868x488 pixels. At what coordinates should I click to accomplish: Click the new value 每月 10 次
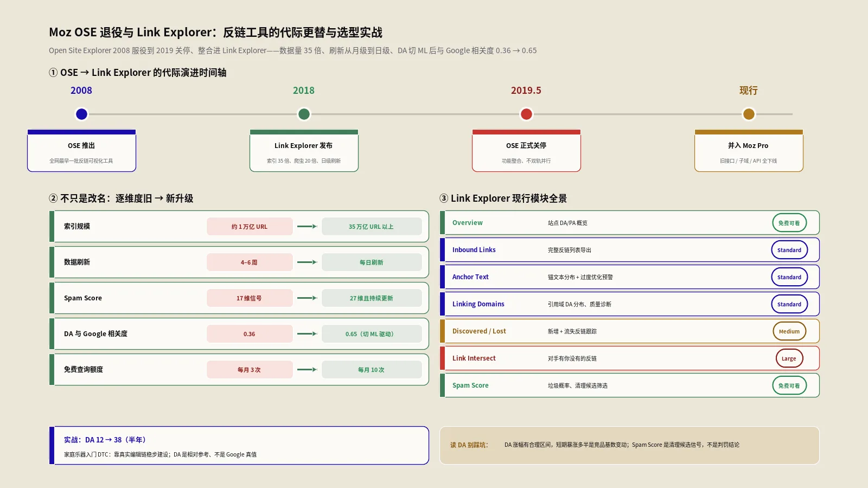click(x=372, y=370)
